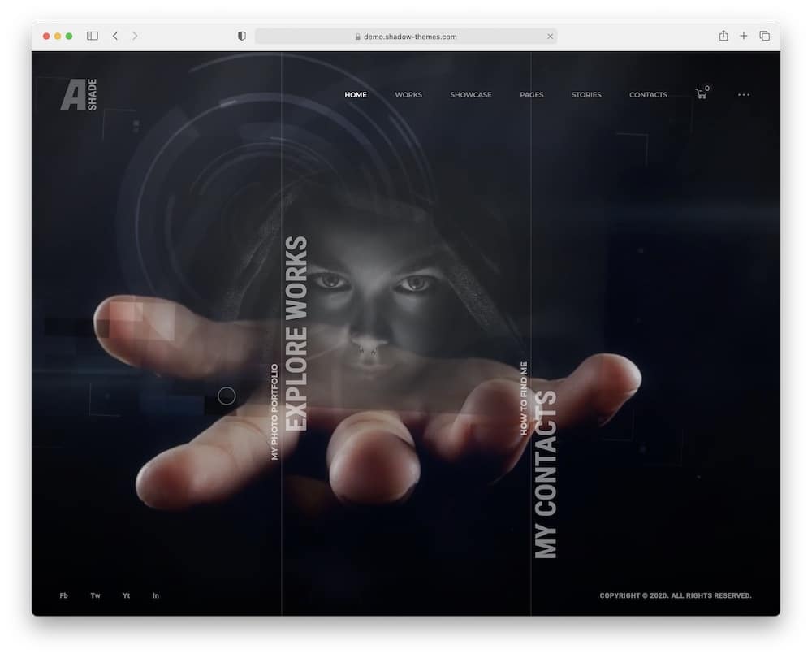Open the Fb social link
Screen dimensions: 812x658
63,595
